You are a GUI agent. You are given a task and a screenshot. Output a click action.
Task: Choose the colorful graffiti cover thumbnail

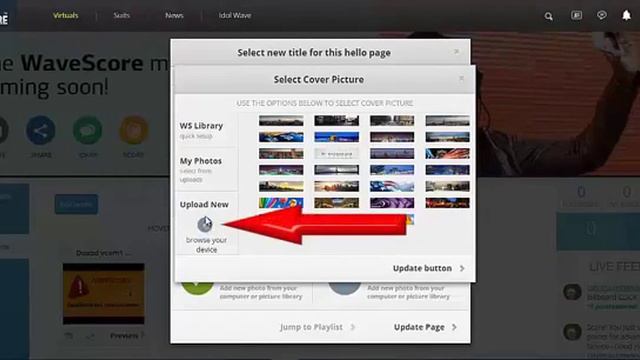click(281, 203)
